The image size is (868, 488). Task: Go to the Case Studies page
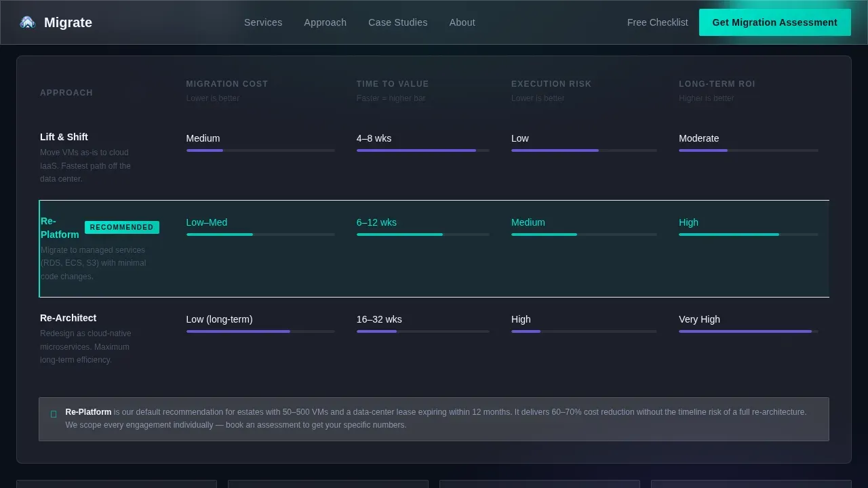(397, 22)
